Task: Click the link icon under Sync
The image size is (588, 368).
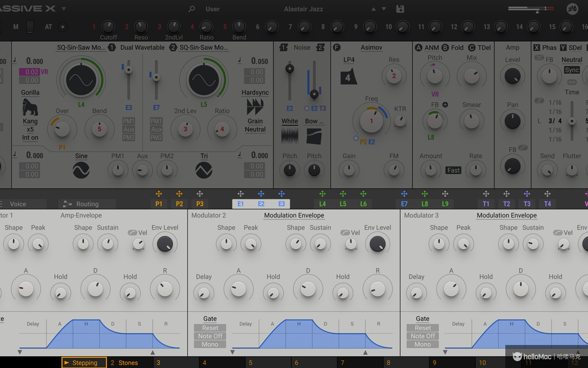Action: pyautogui.click(x=572, y=82)
